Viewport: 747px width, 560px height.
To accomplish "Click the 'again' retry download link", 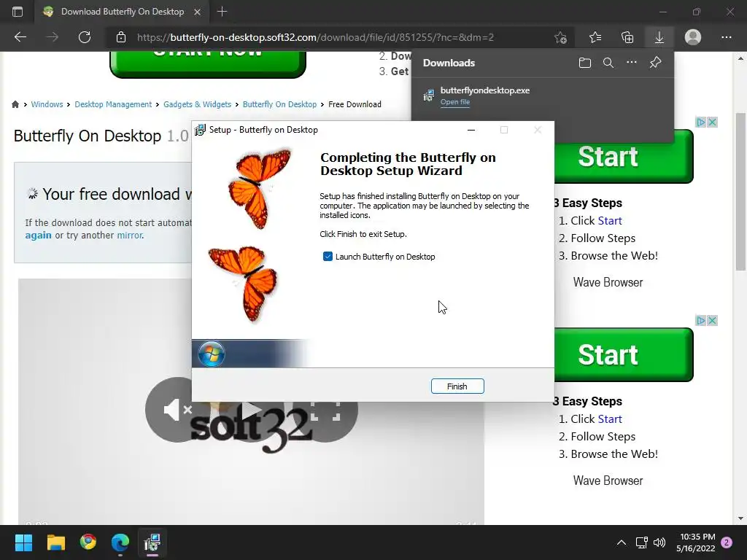I will click(38, 236).
